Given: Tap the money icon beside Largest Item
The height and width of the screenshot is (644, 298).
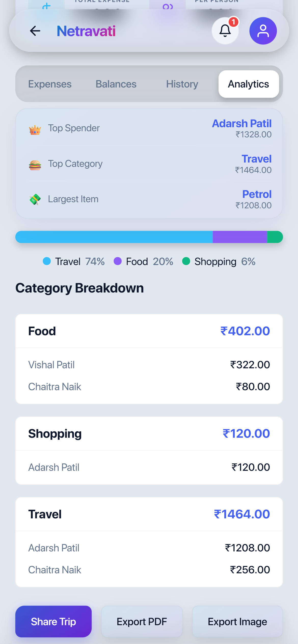Looking at the screenshot, I should [35, 199].
